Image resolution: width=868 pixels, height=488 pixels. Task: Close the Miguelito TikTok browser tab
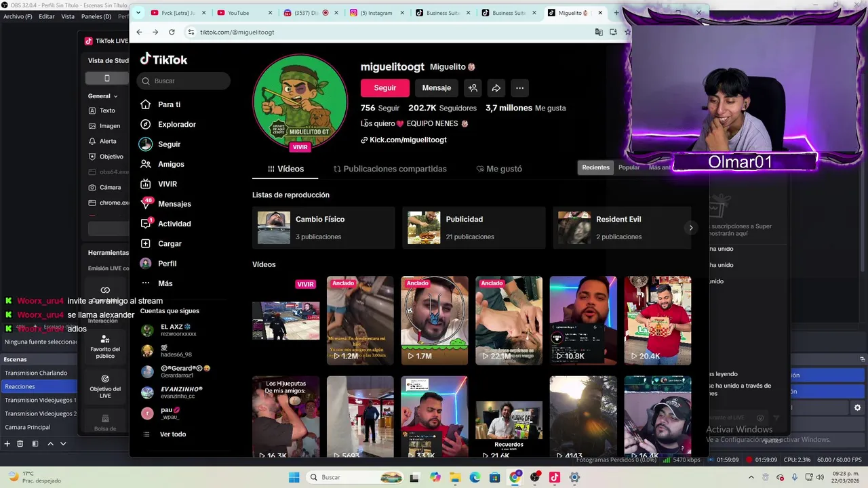pos(599,13)
